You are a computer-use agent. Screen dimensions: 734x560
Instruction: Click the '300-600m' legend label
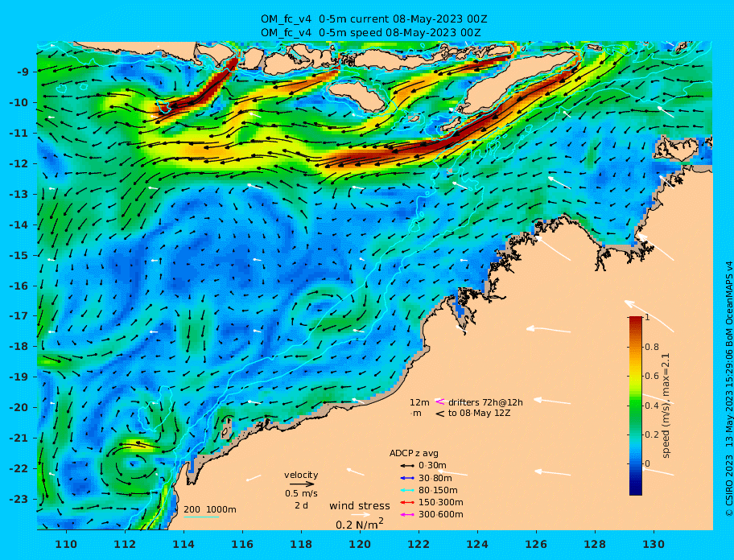coord(440,515)
